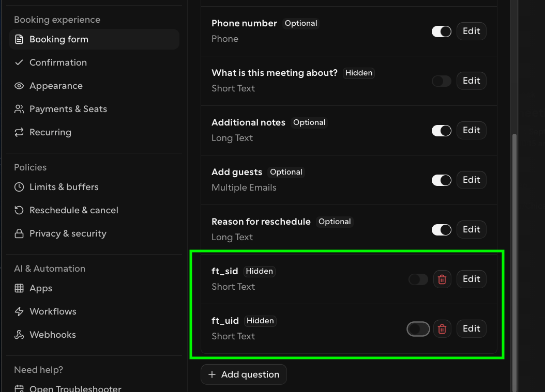Click the Confirmation checkmark icon
Viewport: 545px width, 392px height.
[19, 62]
